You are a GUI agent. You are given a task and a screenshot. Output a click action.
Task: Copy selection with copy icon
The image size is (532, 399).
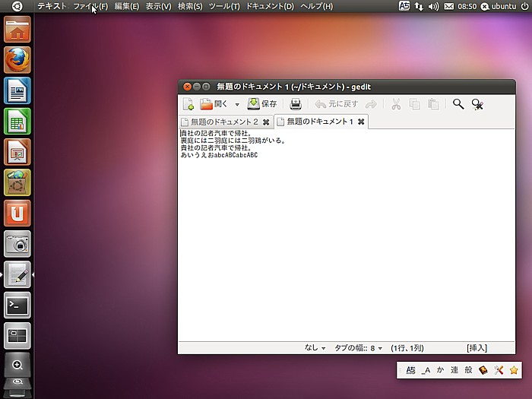click(x=415, y=104)
